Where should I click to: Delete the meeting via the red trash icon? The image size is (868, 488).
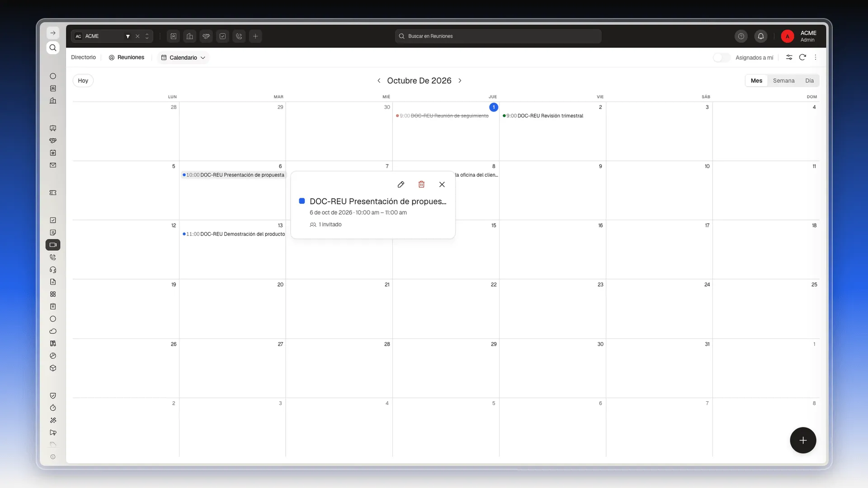(x=421, y=184)
